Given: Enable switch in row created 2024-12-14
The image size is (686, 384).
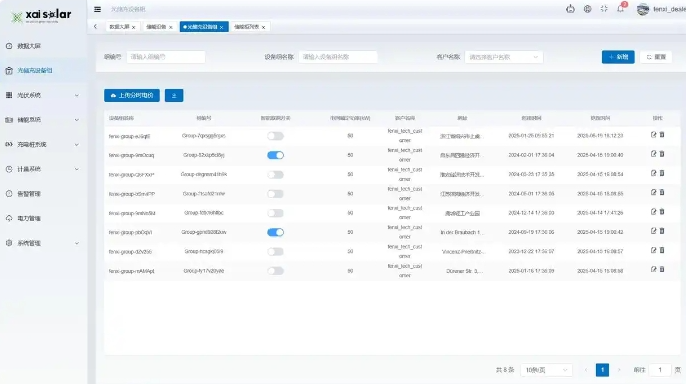Looking at the screenshot, I should [x=276, y=213].
